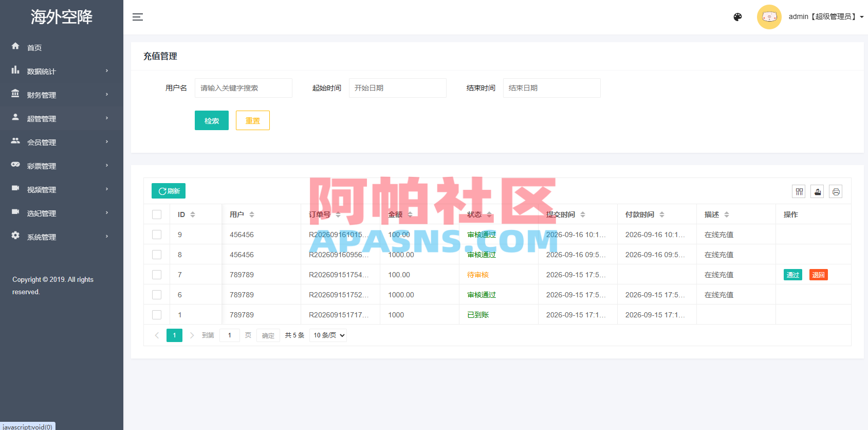Toggle the select-all header checkbox
Viewport: 868px width, 430px height.
coord(157,214)
